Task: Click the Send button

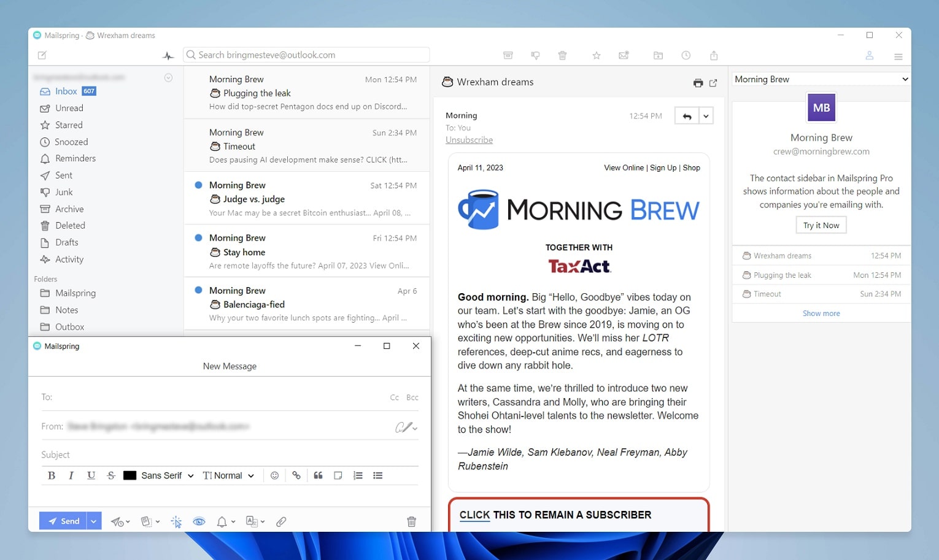Action: 63,521
